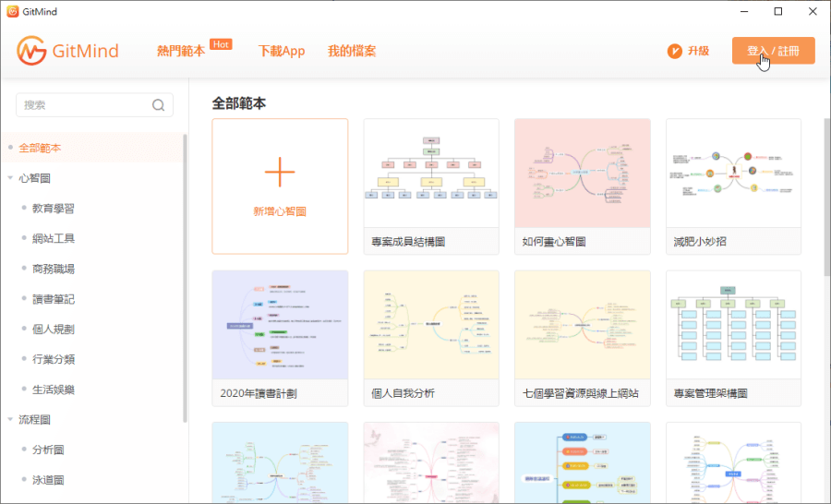Select the 流程圖 category label

pyautogui.click(x=34, y=419)
